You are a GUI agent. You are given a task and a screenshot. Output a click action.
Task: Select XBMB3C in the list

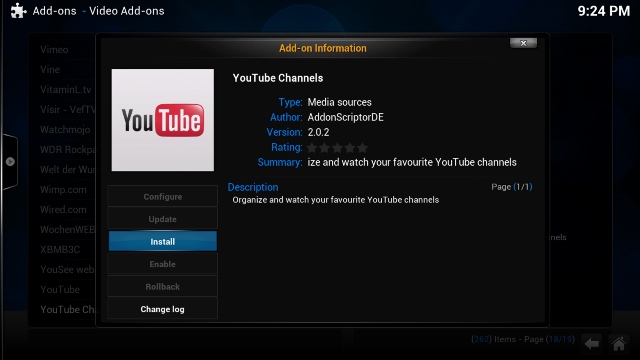tap(60, 250)
